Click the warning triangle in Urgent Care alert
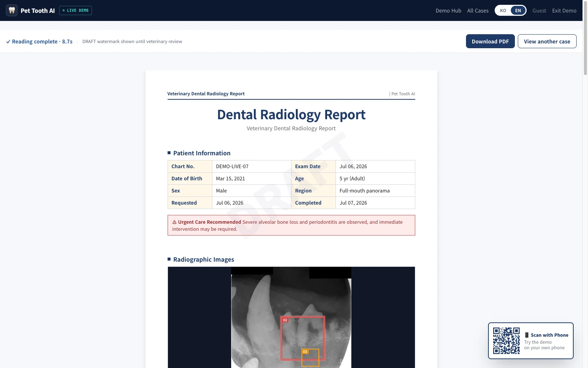Image resolution: width=588 pixels, height=368 pixels. tap(175, 222)
